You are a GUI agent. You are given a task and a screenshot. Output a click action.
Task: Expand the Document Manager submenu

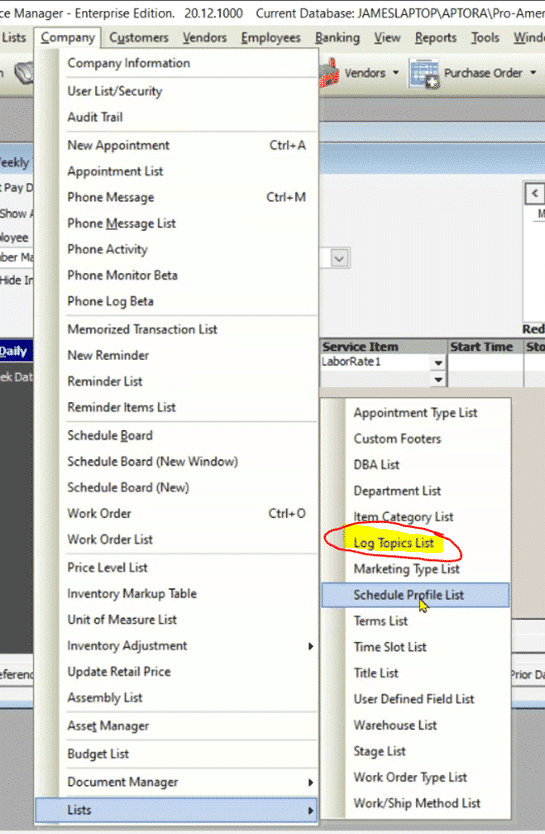pos(311,782)
